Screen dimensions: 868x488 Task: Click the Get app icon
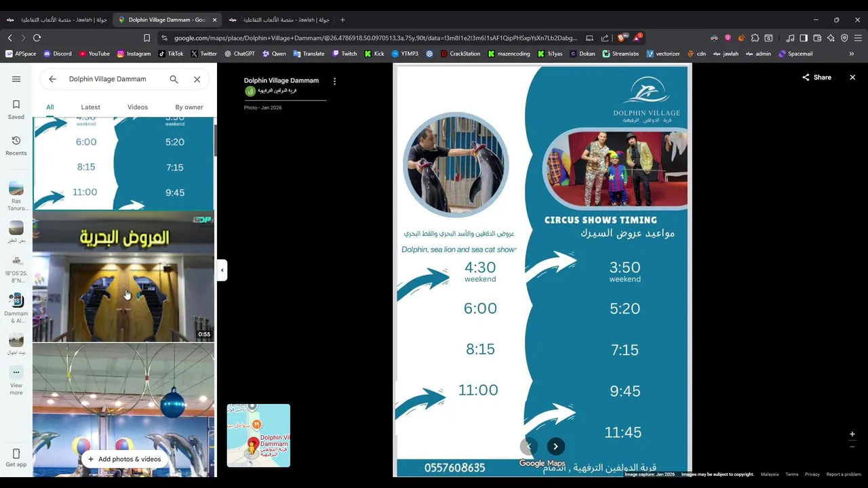[16, 457]
